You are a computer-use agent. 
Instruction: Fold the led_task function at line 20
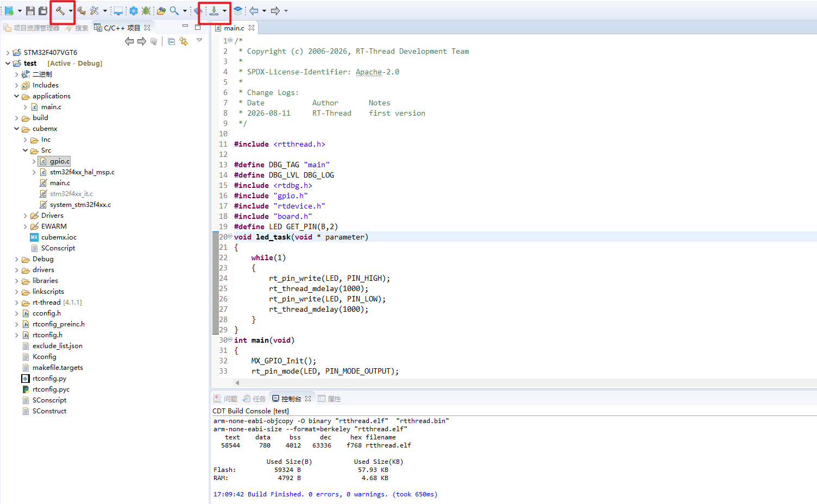coord(230,236)
